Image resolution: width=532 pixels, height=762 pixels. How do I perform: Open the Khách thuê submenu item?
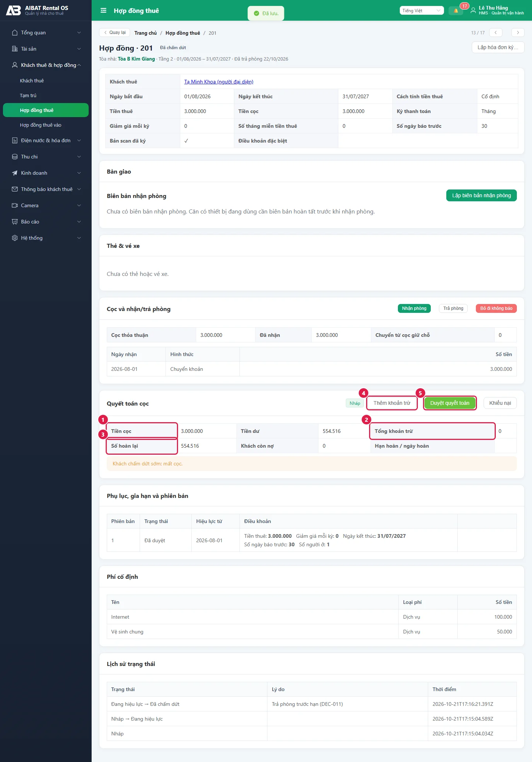pos(46,81)
